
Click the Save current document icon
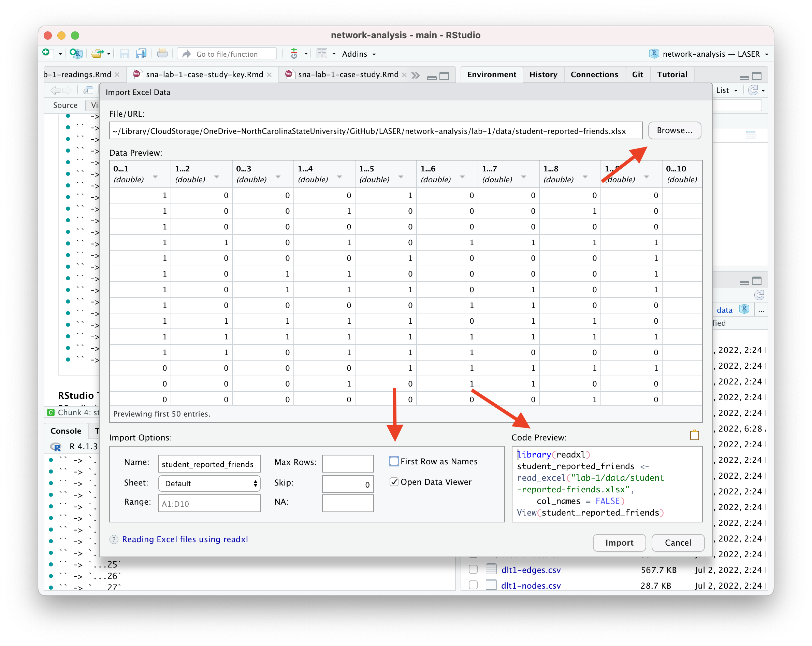124,54
